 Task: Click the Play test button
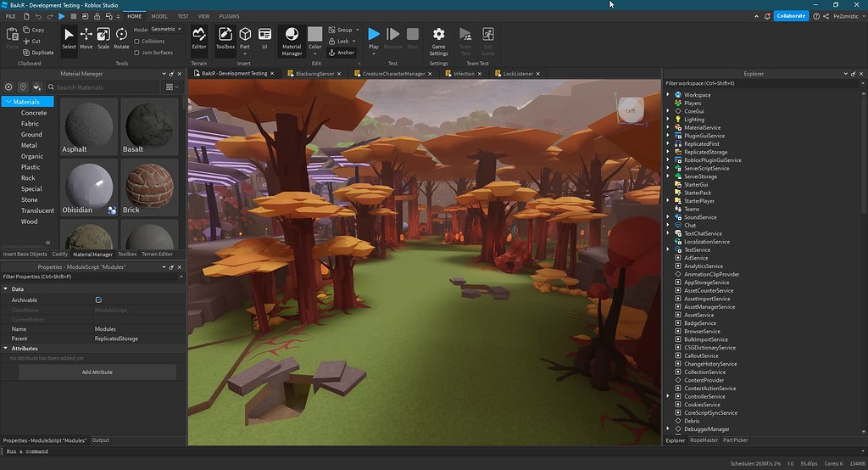point(374,40)
